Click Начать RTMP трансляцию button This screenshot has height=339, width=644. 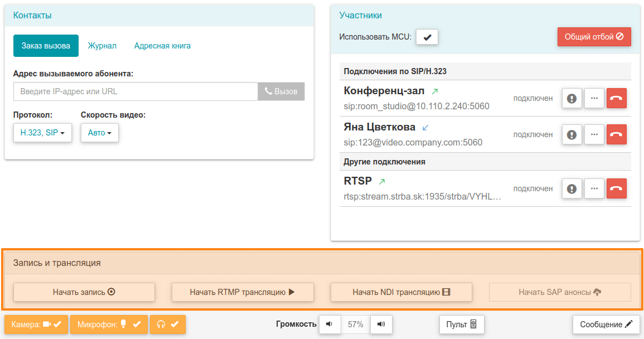pyautogui.click(x=243, y=292)
